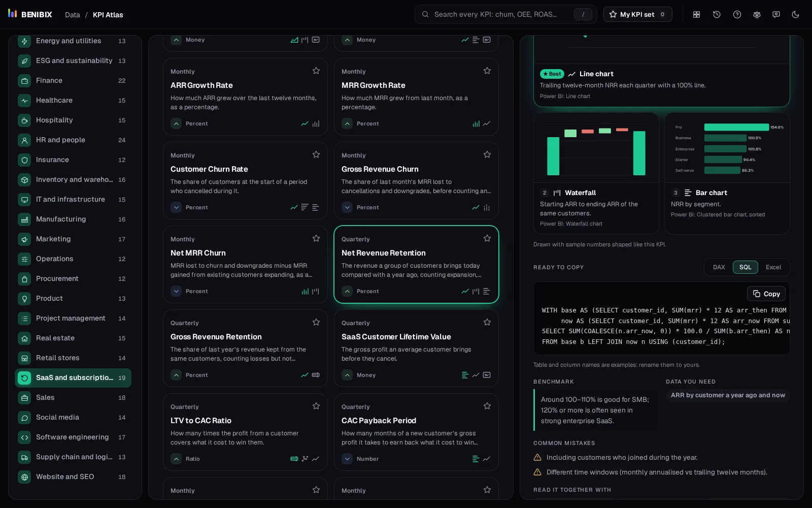Switch to the DAX tab
The width and height of the screenshot is (812, 508).
pos(719,267)
